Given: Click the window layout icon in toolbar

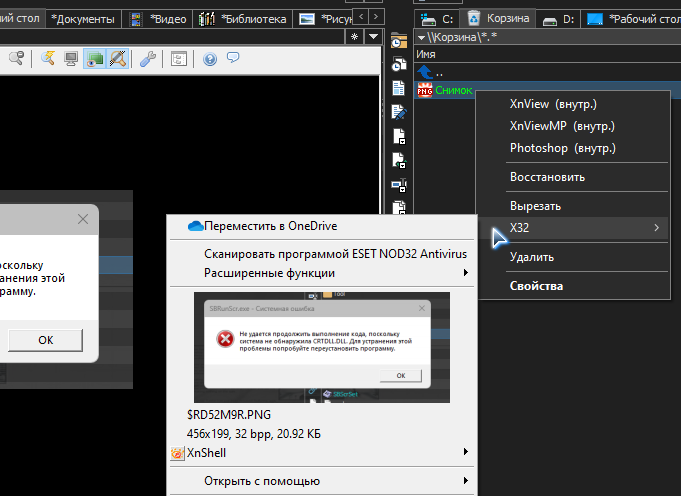Looking at the screenshot, I should (178, 59).
